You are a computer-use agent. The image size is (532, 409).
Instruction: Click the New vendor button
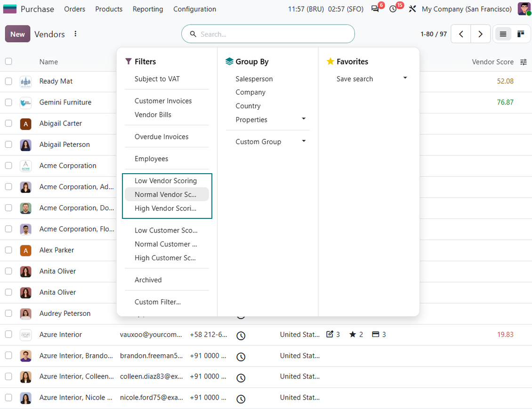coord(17,34)
